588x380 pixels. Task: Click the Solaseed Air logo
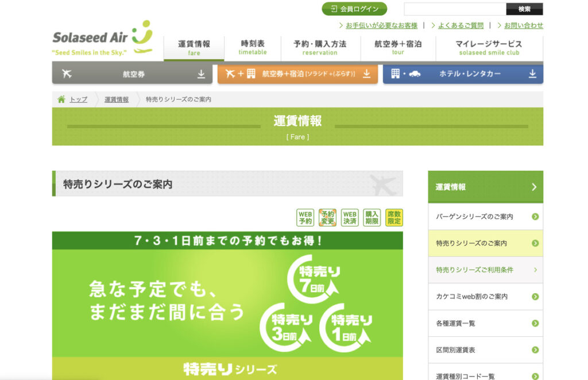coord(103,37)
